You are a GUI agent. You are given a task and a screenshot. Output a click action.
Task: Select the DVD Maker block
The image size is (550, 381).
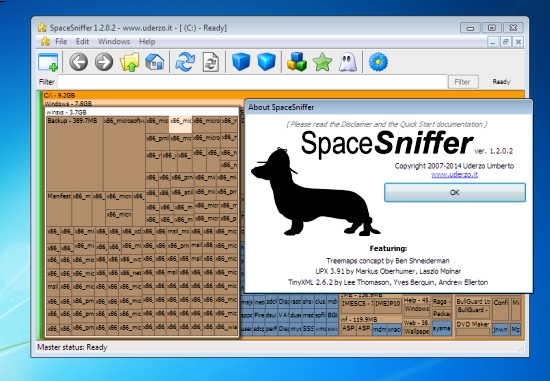coord(472,328)
